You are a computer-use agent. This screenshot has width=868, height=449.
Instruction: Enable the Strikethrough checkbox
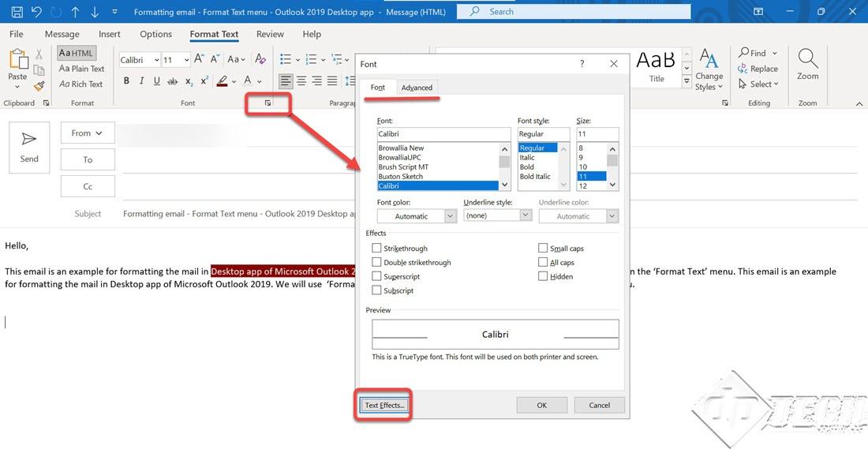pyautogui.click(x=376, y=249)
